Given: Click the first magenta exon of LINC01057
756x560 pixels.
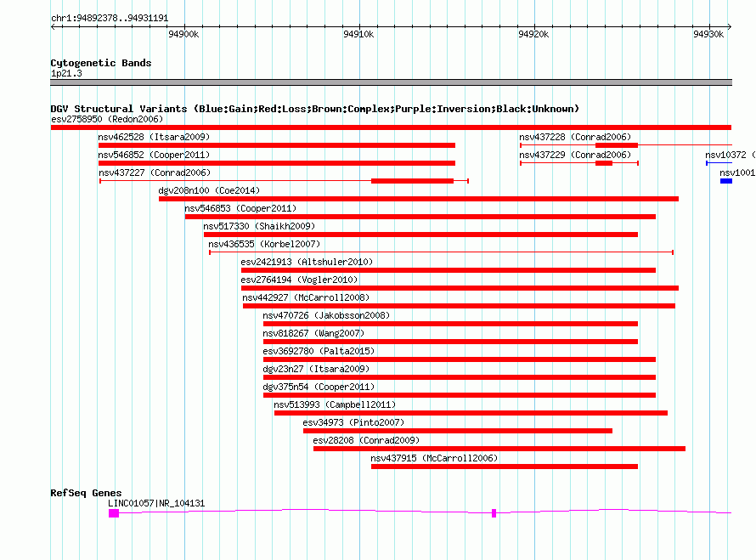Looking at the screenshot, I should (114, 513).
